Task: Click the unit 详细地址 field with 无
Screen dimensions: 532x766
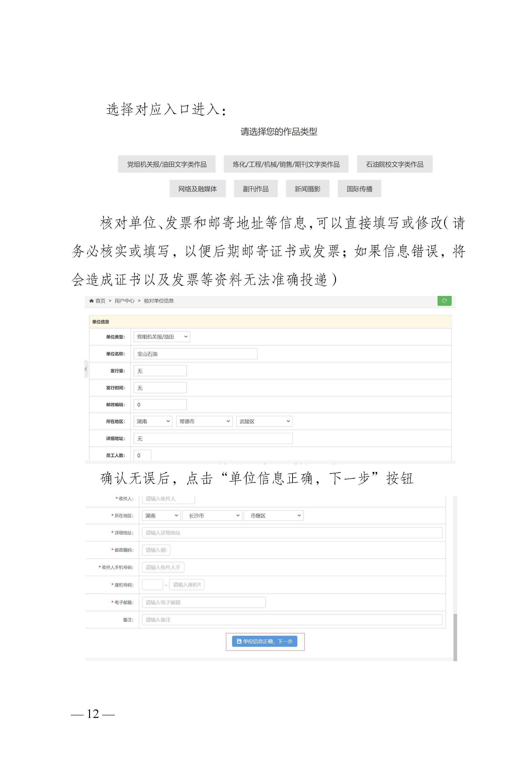Action: point(213,438)
